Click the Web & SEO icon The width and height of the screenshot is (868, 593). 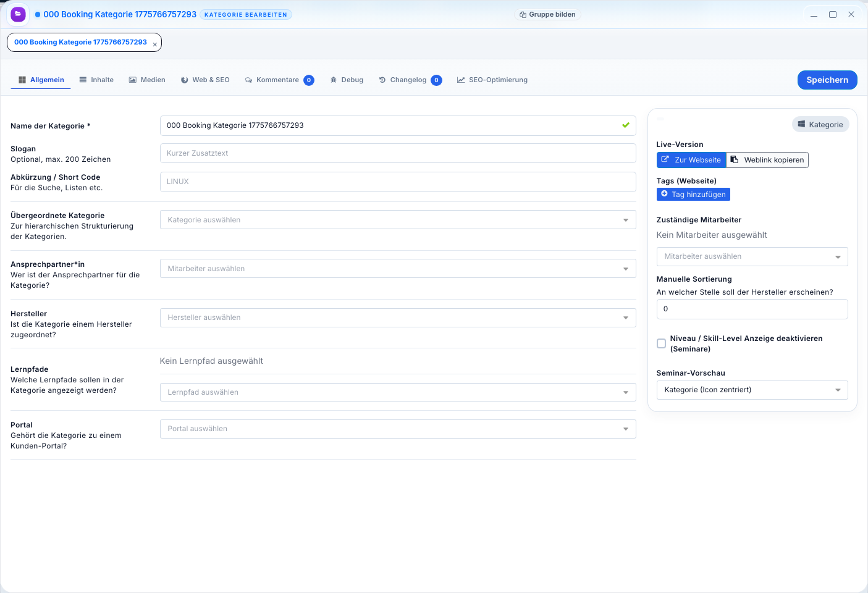click(184, 80)
